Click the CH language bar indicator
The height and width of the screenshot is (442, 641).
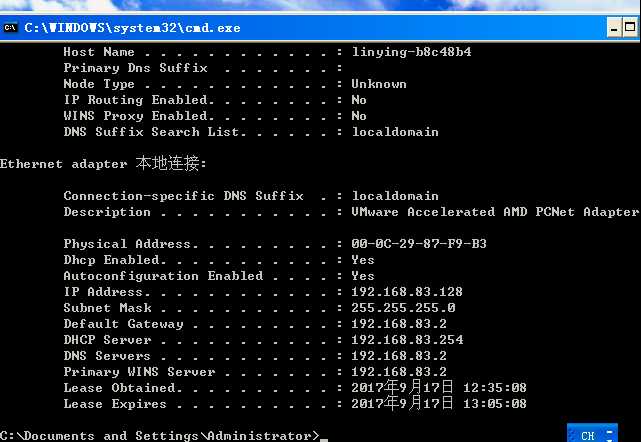(x=587, y=436)
